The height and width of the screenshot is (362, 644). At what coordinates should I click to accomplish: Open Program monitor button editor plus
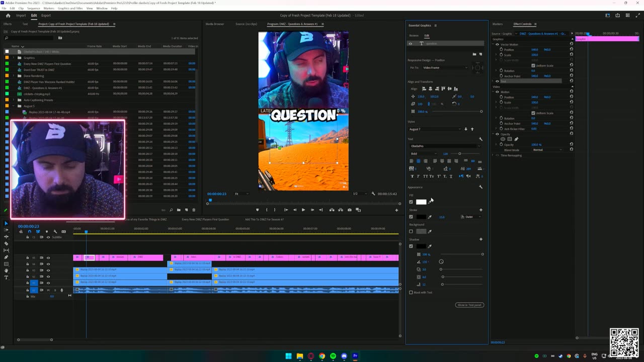(x=396, y=210)
